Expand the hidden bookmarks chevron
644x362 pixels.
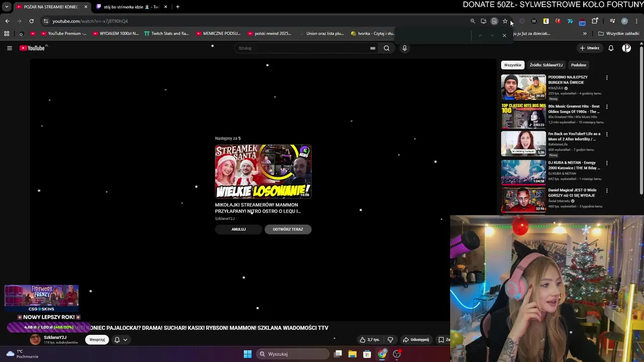[585, 34]
